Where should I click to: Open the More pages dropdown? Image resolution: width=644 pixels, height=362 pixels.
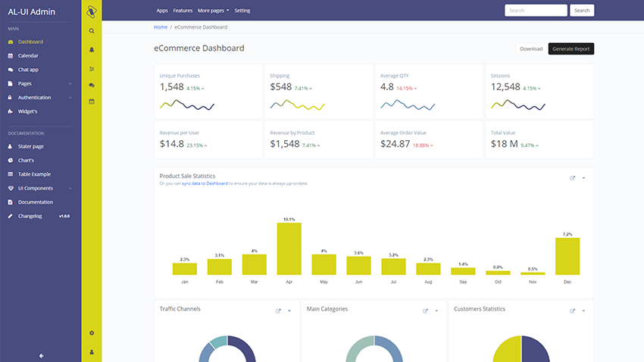(x=213, y=11)
